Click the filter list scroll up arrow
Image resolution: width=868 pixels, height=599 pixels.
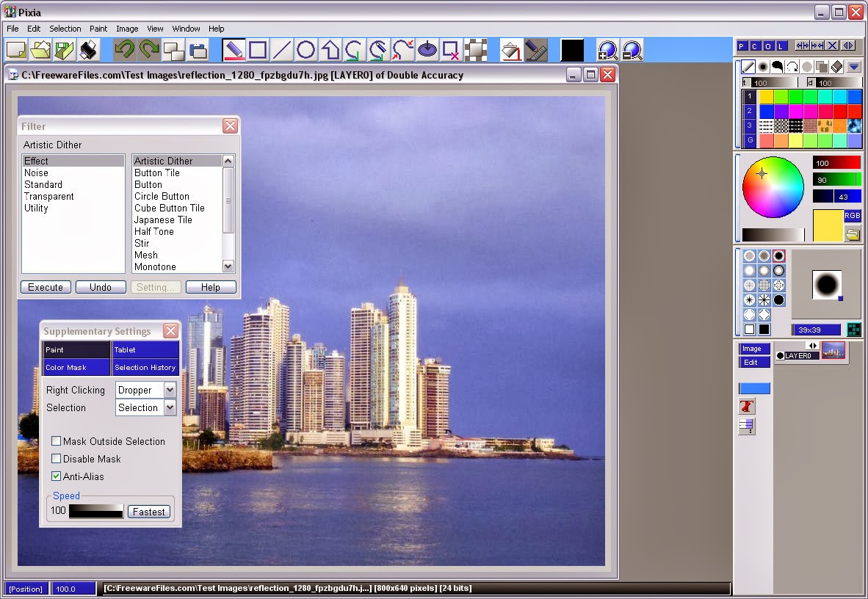tap(228, 161)
